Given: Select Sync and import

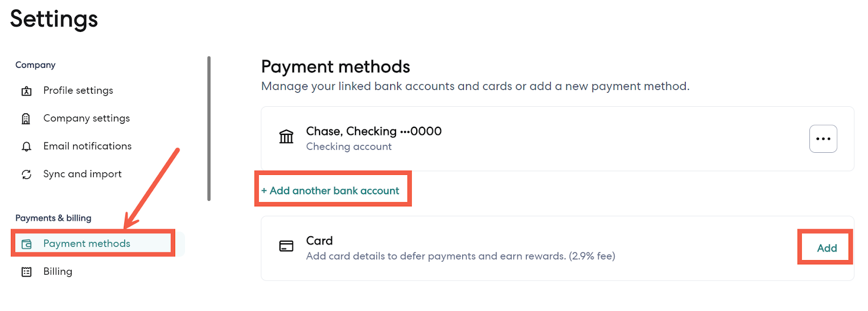Looking at the screenshot, I should coord(82,174).
